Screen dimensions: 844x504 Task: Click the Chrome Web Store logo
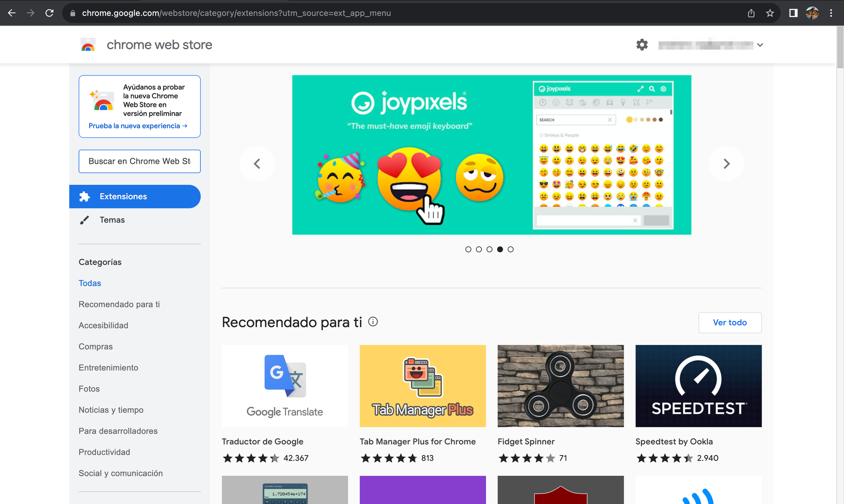88,45
